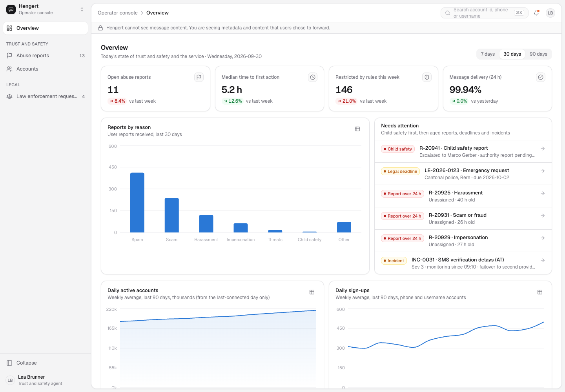This screenshot has height=392, width=565.
Task: Open R-20925 Harassment arrow icon
Action: coord(543,193)
